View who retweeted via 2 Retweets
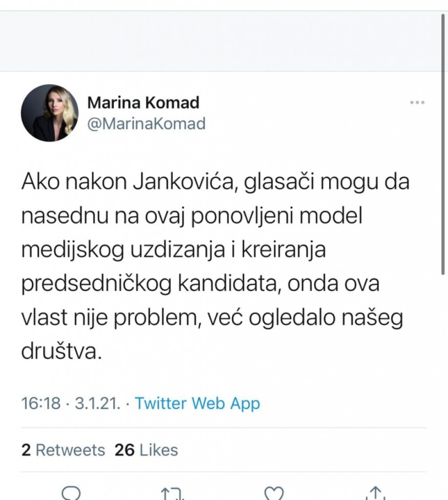Screen dimensions: 448x500 click(63, 450)
